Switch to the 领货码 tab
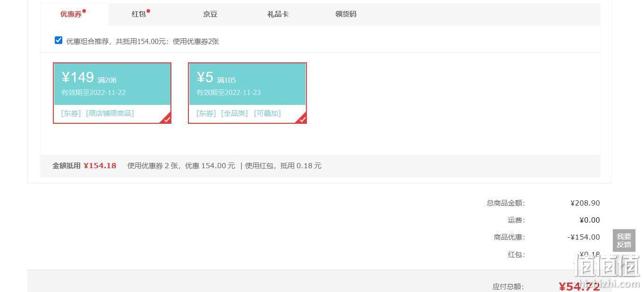This screenshot has height=292, width=644. pos(346,14)
